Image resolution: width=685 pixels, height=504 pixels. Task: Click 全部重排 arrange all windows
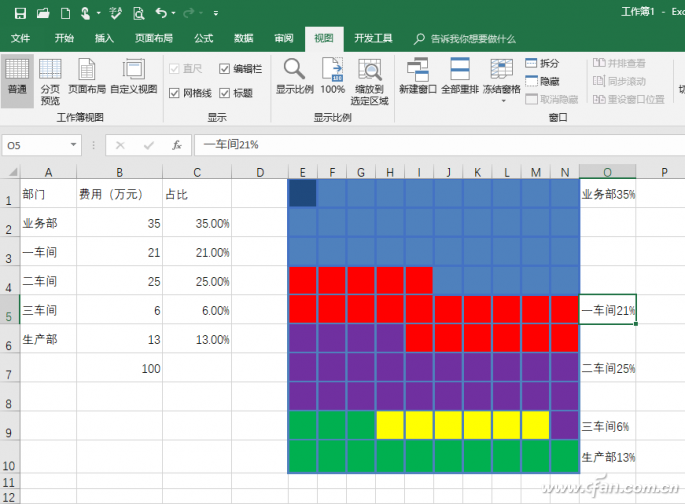460,77
